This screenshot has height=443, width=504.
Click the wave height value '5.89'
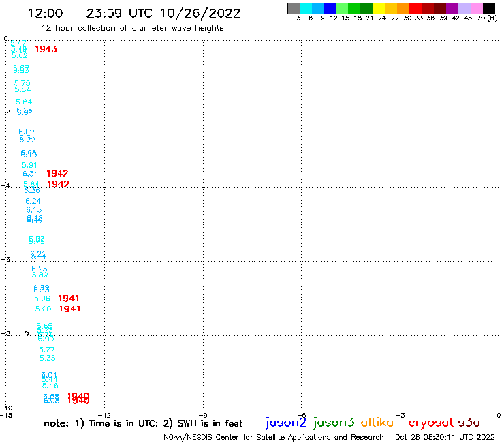40,275
